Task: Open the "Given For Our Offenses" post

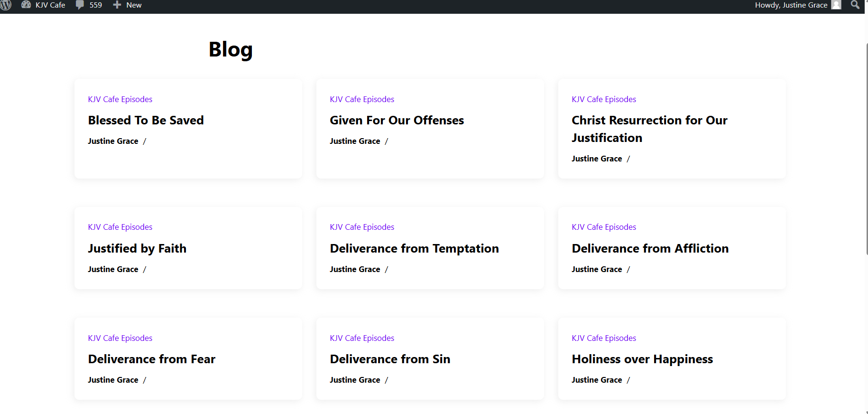Action: (x=397, y=120)
